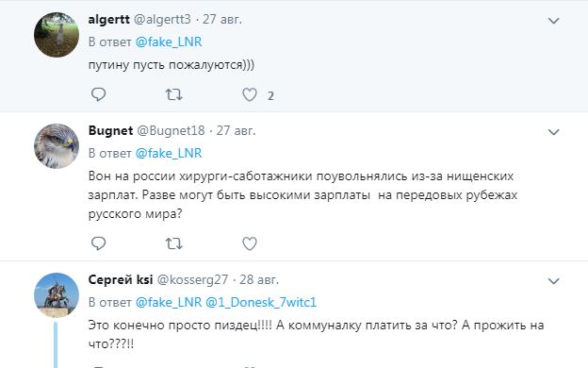View Bugnet's hawk profile picture

[57, 146]
